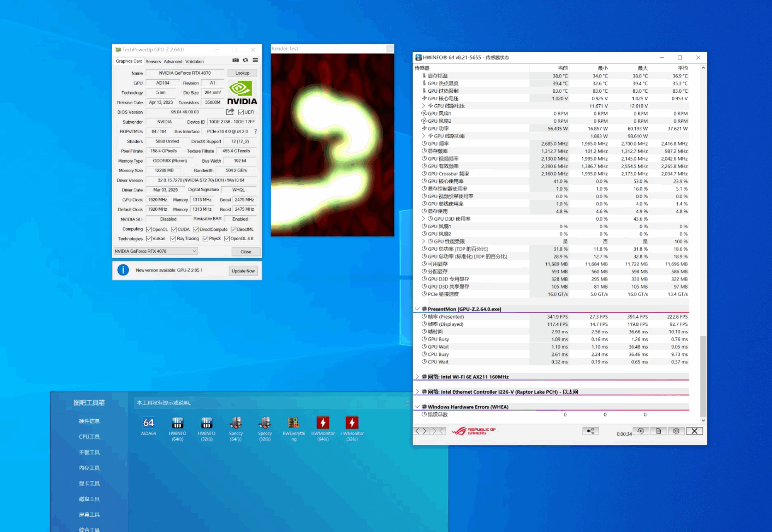Viewport: 772px width, 532px height.
Task: Toggle the UEFI checkbox in GPU-Z
Action: click(241, 112)
